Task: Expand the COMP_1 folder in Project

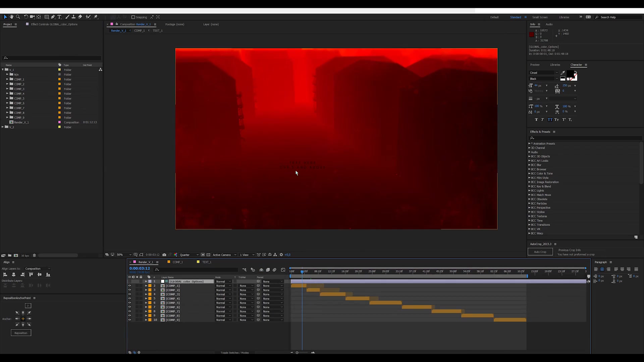Action: click(7, 79)
